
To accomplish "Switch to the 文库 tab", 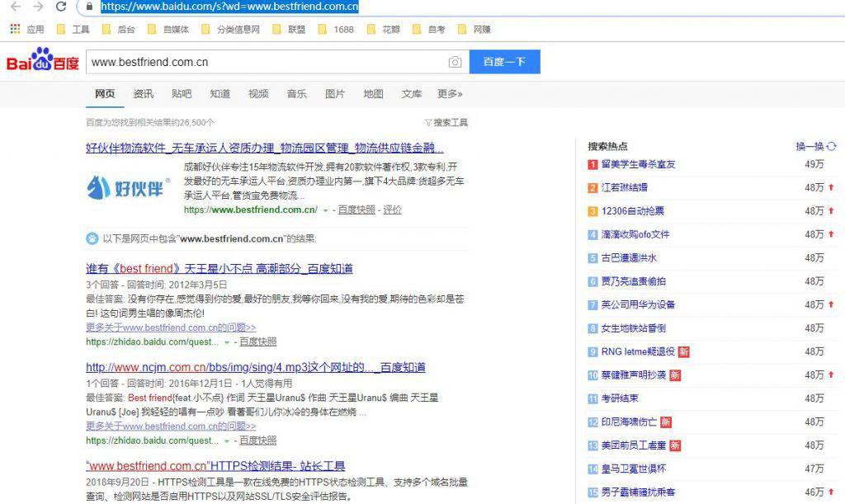I will click(412, 94).
